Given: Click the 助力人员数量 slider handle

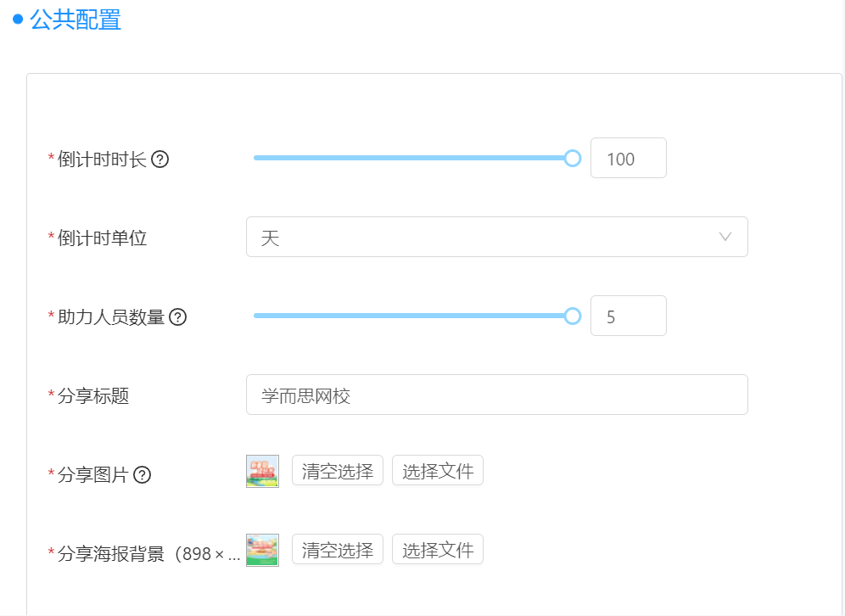Looking at the screenshot, I should point(573,316).
